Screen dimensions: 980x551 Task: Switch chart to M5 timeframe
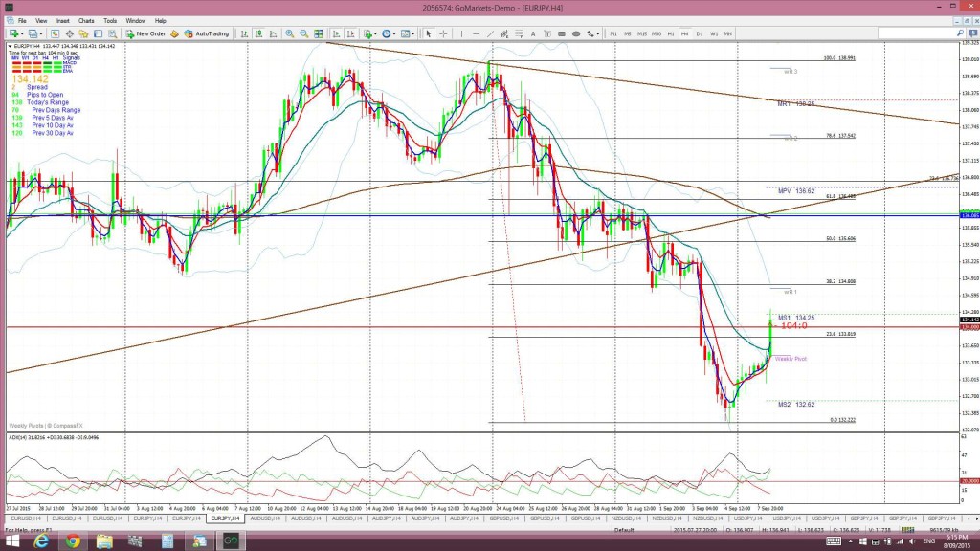click(x=628, y=33)
